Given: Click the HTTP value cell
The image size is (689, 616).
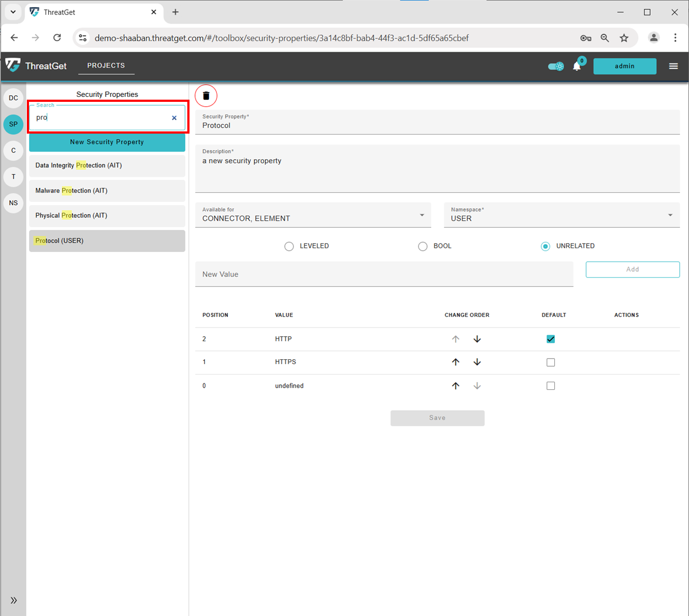Looking at the screenshot, I should (x=283, y=339).
